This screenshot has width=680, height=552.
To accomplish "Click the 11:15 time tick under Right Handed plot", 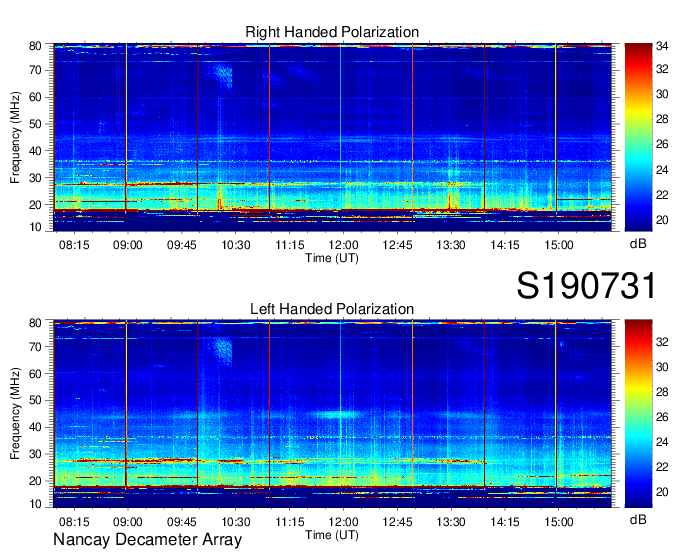I will click(290, 245).
